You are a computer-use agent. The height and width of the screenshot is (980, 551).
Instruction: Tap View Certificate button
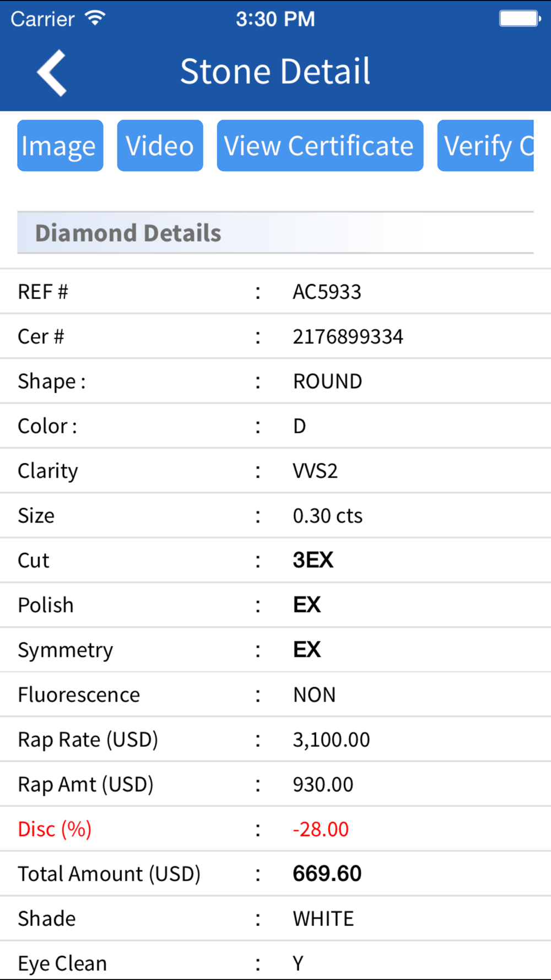(320, 146)
